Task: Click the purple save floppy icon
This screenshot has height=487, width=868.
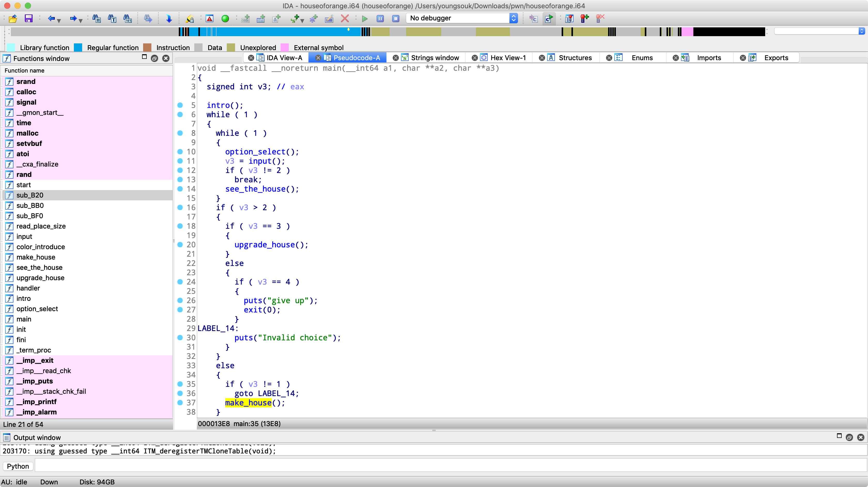Action: (x=29, y=19)
